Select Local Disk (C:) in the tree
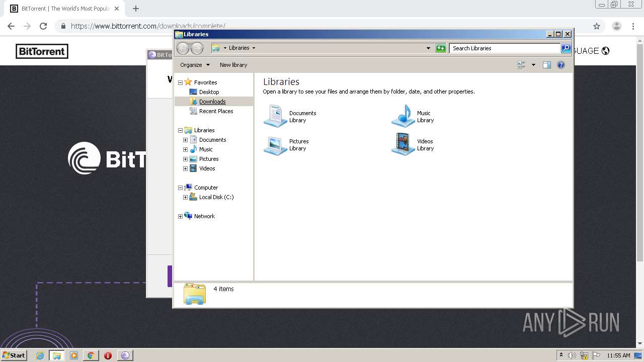The width and height of the screenshot is (644, 362). click(x=216, y=197)
